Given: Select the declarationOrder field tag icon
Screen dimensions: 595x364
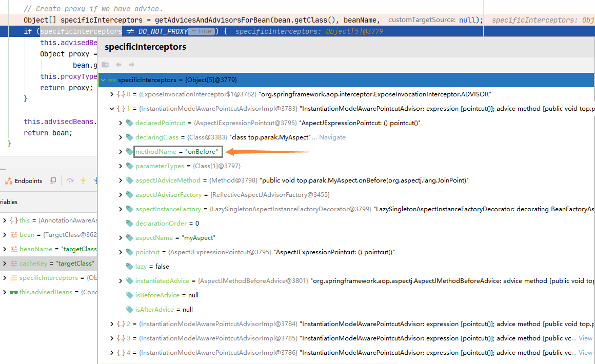Looking at the screenshot, I should pos(129,224).
